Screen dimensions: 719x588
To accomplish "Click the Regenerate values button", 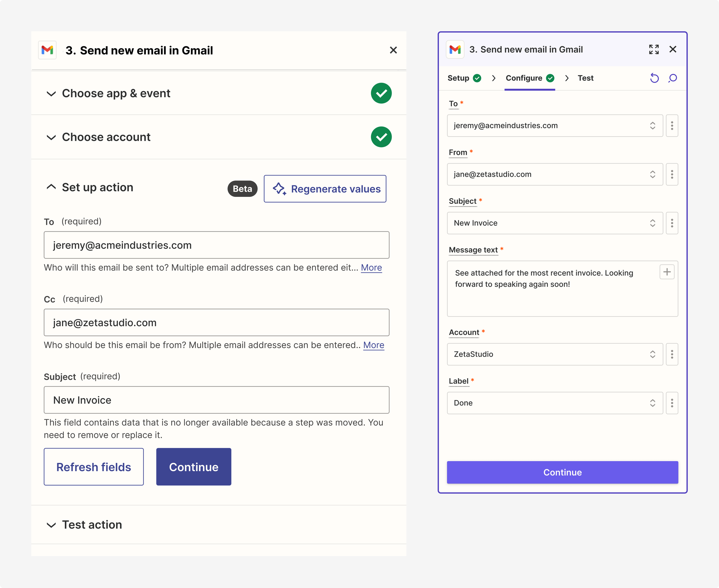I will [x=325, y=189].
